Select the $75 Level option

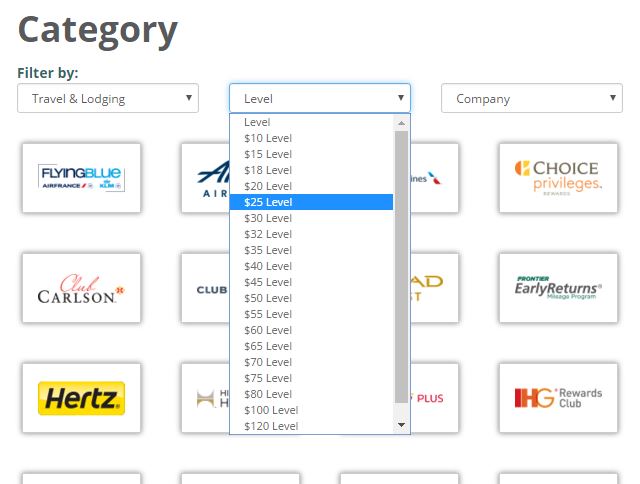click(311, 378)
